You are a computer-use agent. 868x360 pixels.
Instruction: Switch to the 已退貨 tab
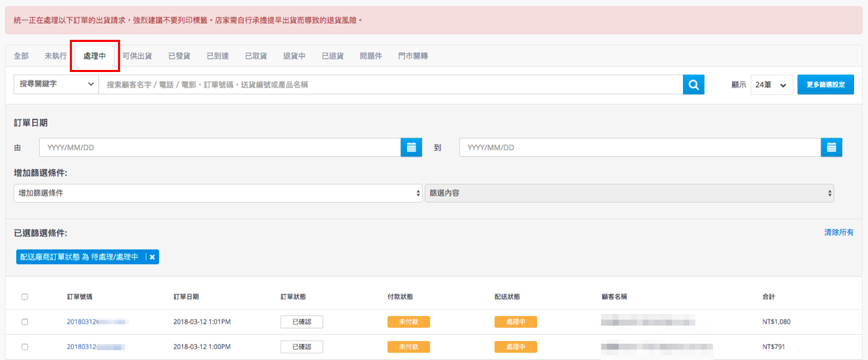click(x=333, y=56)
